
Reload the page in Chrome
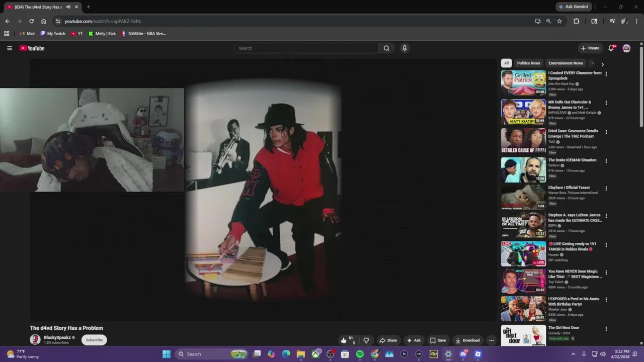(x=31, y=21)
